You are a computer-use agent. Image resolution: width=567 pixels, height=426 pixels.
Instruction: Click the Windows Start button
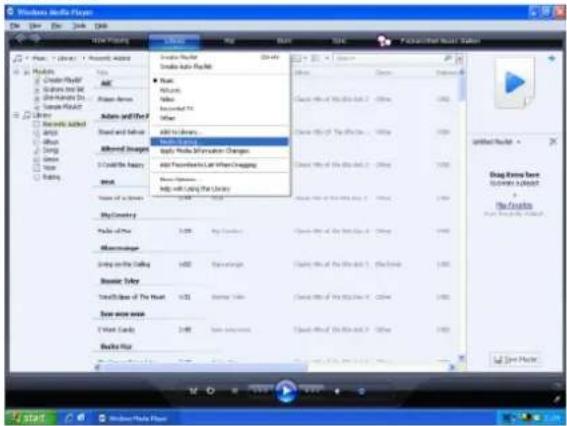pyautogui.click(x=31, y=418)
